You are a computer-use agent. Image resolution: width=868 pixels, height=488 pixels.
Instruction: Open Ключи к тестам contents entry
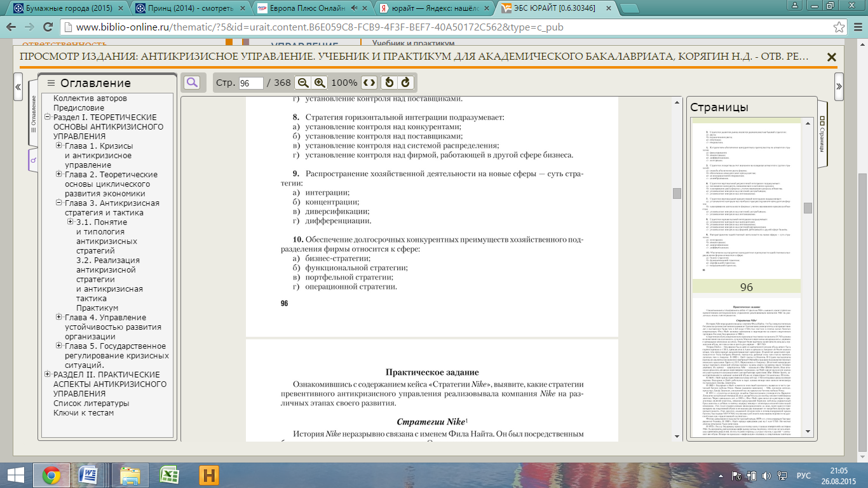click(x=83, y=413)
